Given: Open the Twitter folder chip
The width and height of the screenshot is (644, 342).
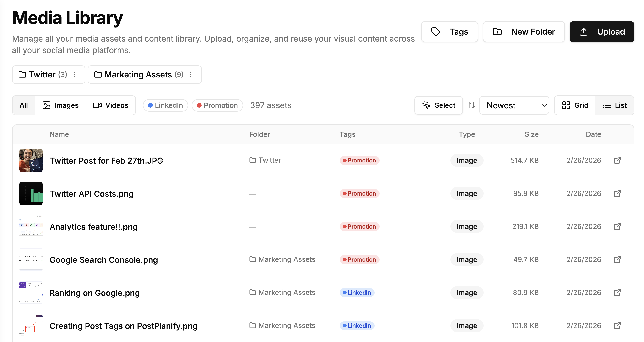Looking at the screenshot, I should pyautogui.click(x=42, y=75).
